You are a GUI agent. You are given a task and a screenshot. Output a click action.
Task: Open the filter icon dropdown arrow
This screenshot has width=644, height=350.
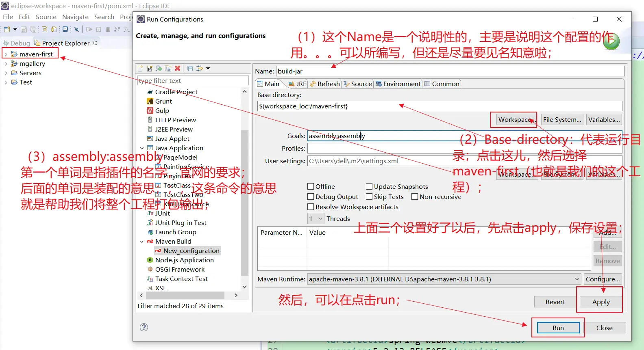pos(208,69)
